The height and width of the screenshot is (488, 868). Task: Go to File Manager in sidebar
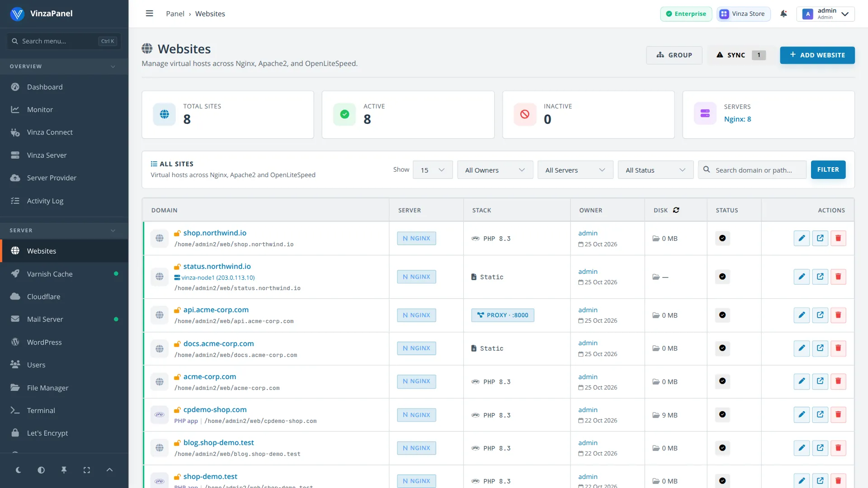point(64,388)
